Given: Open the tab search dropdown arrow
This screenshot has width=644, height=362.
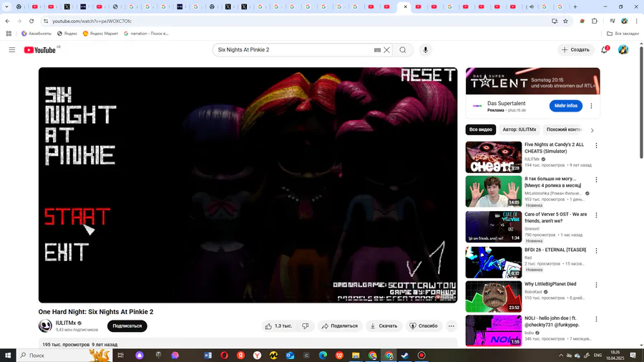Looking at the screenshot, I should 6,6.
